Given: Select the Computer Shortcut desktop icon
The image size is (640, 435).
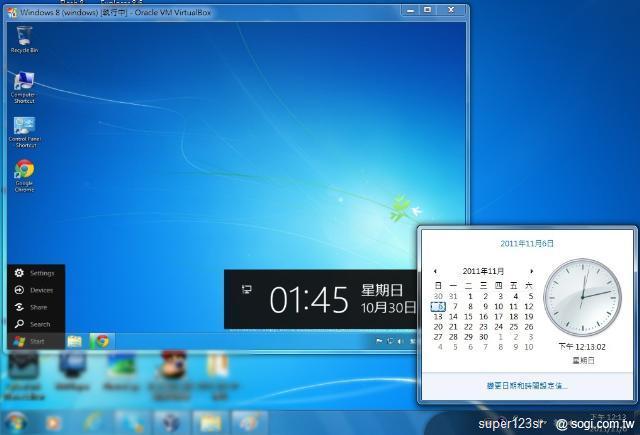Looking at the screenshot, I should click(x=24, y=87).
